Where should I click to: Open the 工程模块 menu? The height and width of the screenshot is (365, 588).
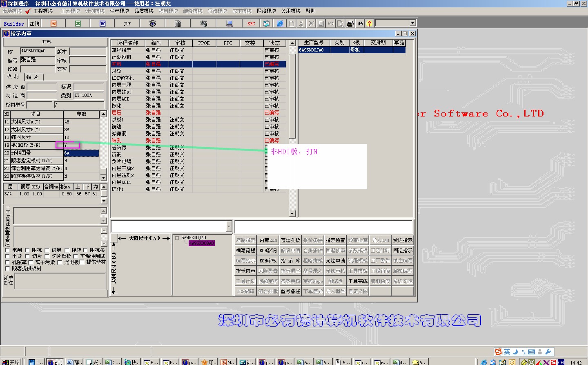[43, 11]
